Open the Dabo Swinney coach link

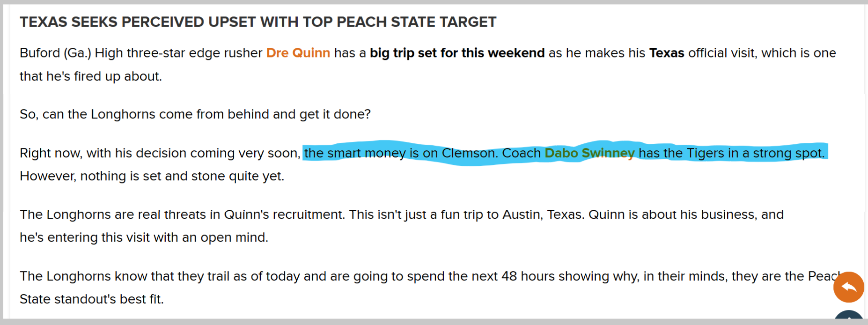pyautogui.click(x=589, y=153)
